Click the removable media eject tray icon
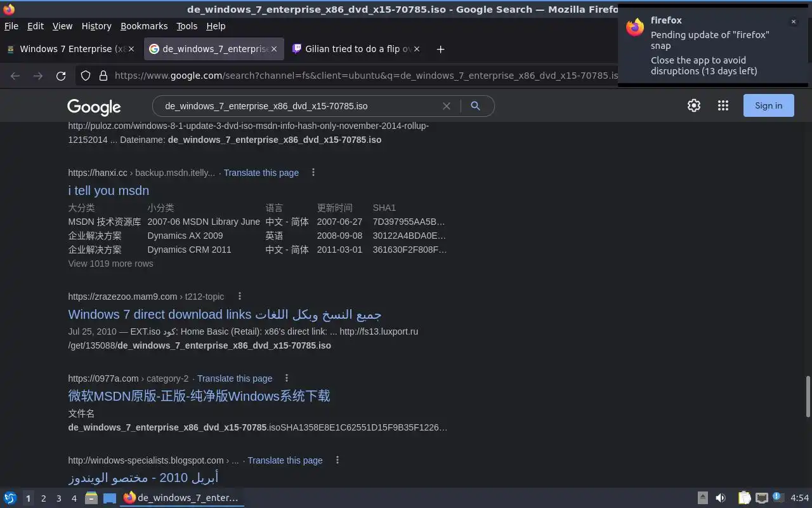 click(703, 498)
